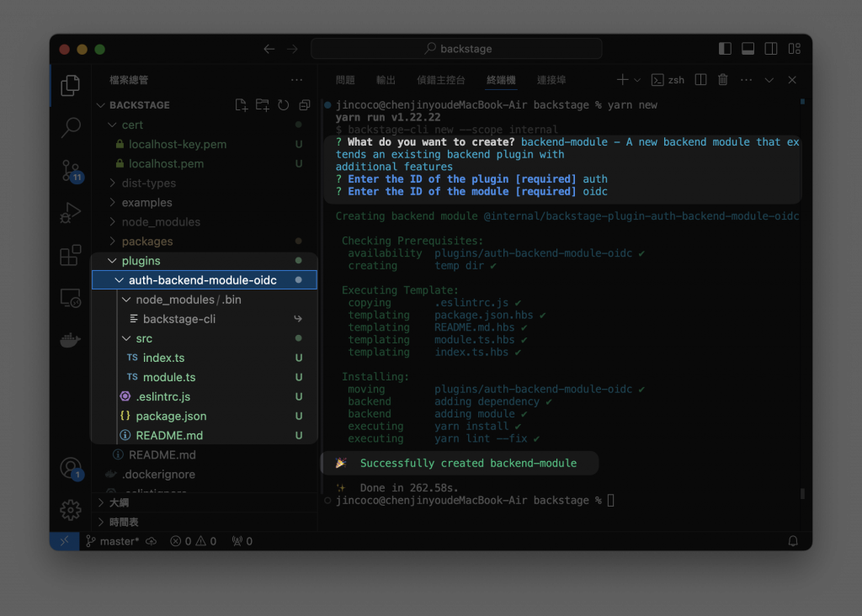Viewport: 862px width, 616px height.
Task: Open the .dockerignore file
Action: coord(205,475)
